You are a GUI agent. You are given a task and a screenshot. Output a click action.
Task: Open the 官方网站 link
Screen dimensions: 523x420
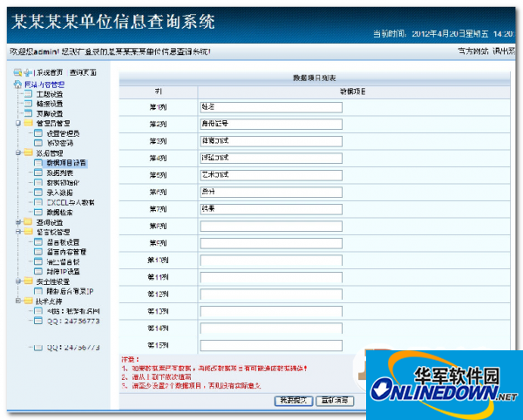(x=473, y=51)
